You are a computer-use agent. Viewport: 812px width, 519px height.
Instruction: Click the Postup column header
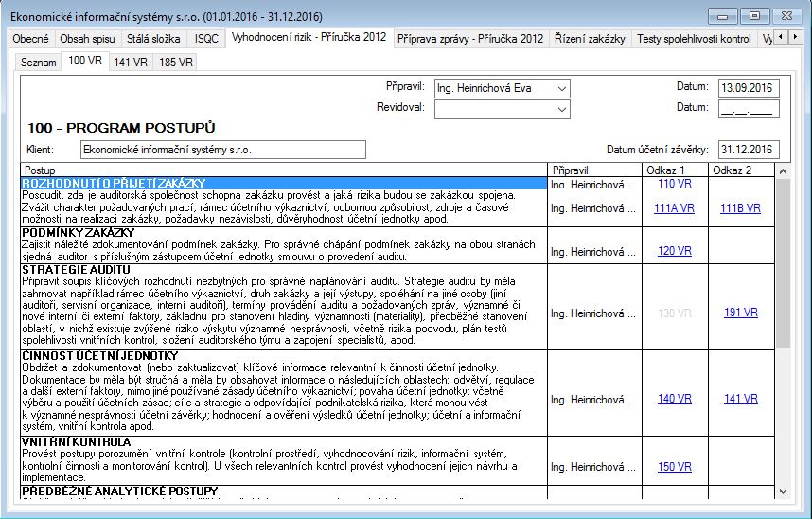284,170
